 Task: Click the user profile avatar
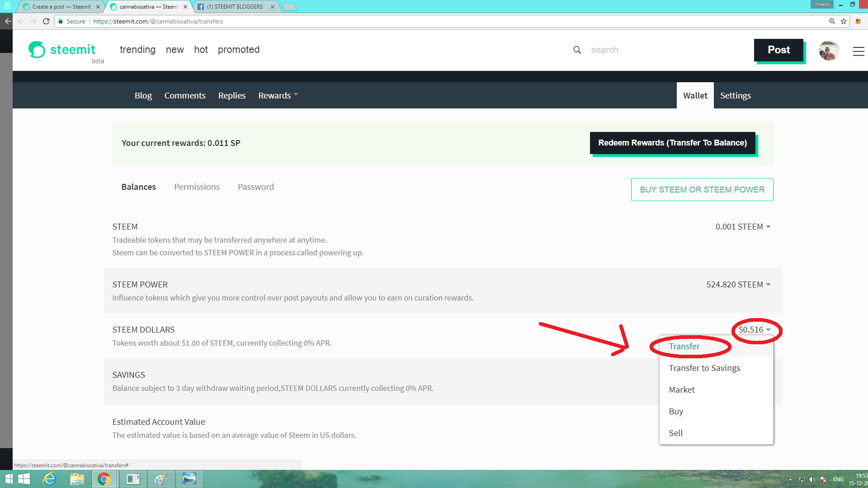click(829, 50)
